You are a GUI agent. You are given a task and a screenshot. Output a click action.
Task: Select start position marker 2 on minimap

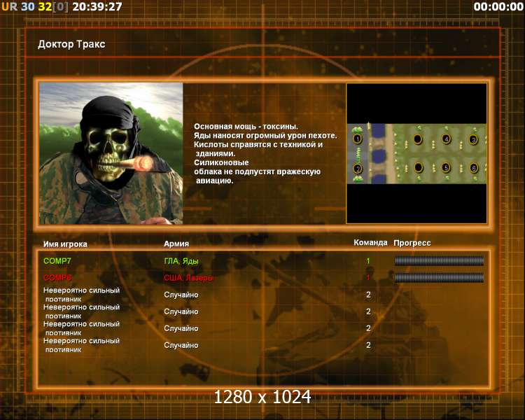point(358,168)
